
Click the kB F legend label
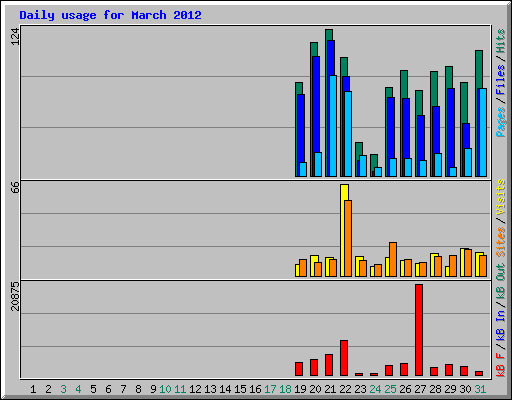pyautogui.click(x=501, y=365)
